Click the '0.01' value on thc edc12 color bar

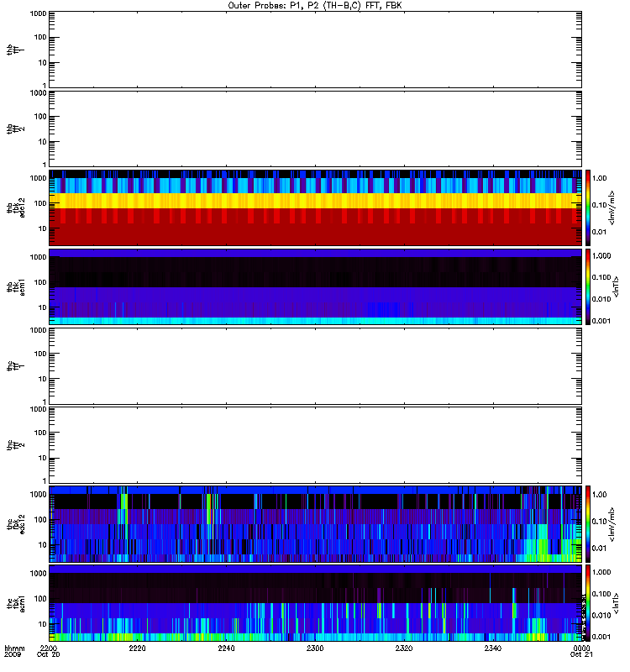tap(599, 549)
